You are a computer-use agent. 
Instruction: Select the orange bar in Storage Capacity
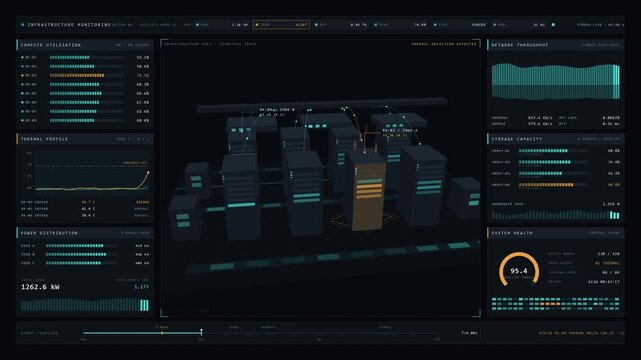click(x=546, y=185)
